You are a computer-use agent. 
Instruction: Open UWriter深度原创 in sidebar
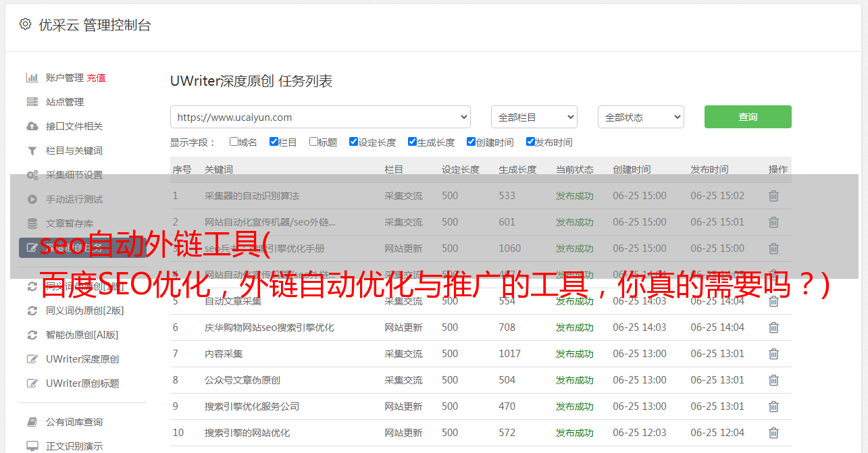82,359
